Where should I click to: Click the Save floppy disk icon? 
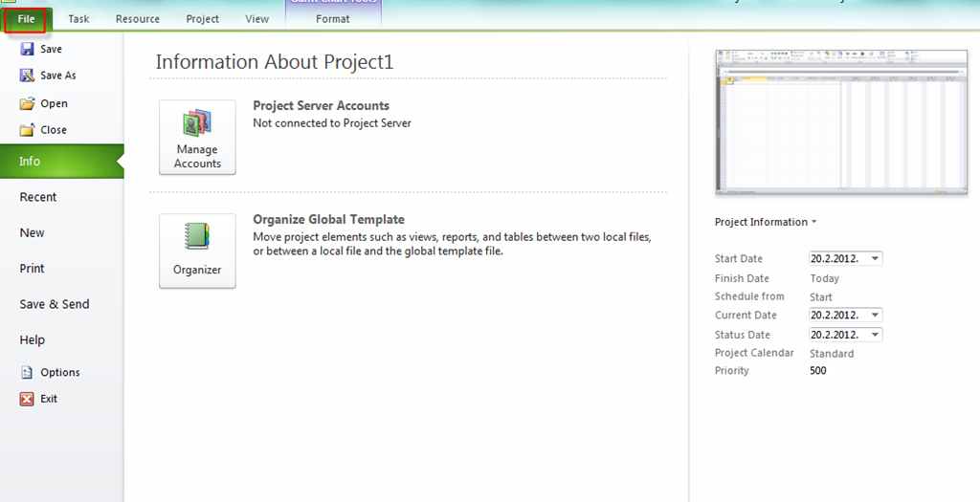click(27, 49)
